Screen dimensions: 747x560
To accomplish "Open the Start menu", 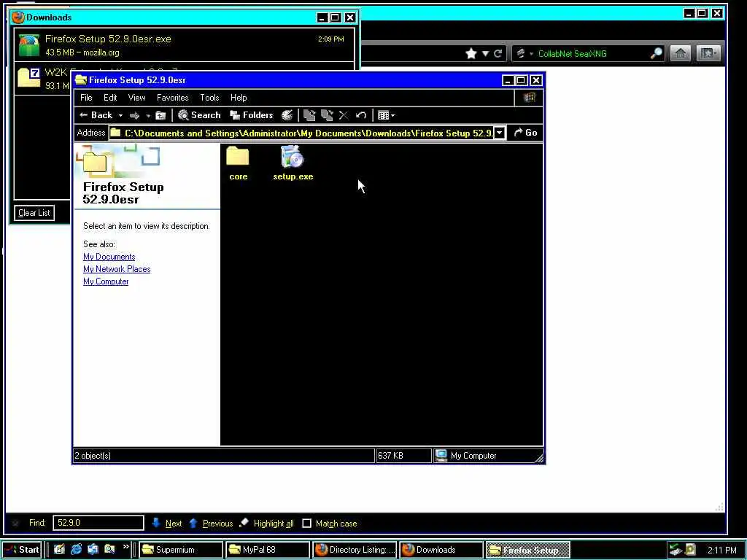I will click(x=22, y=550).
